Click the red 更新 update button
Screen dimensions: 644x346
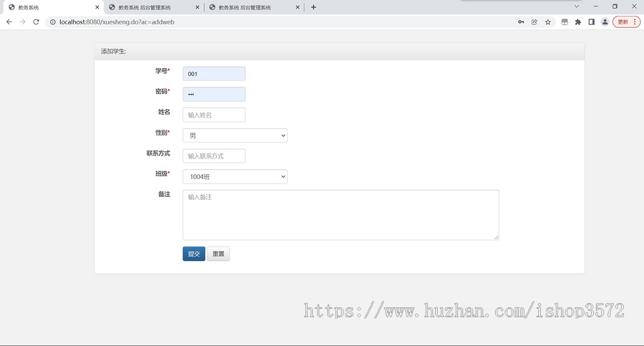(623, 21)
